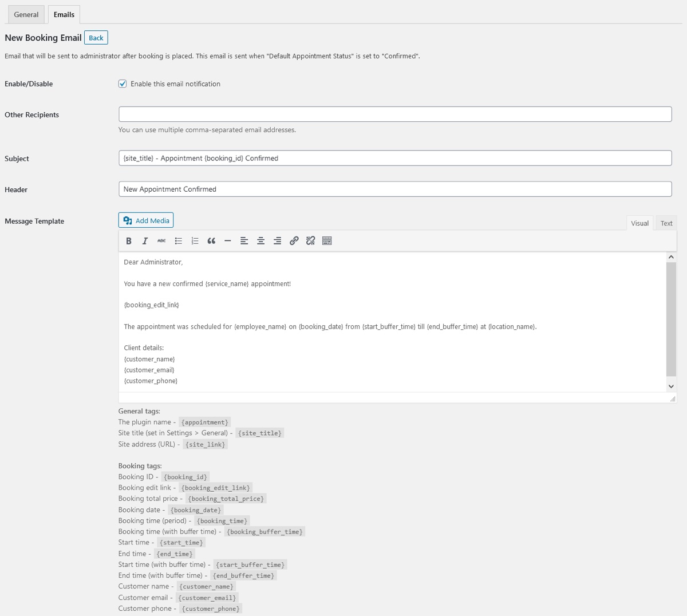The width and height of the screenshot is (687, 616).
Task: Apply italic formatting in editor toolbar
Action: (x=145, y=241)
